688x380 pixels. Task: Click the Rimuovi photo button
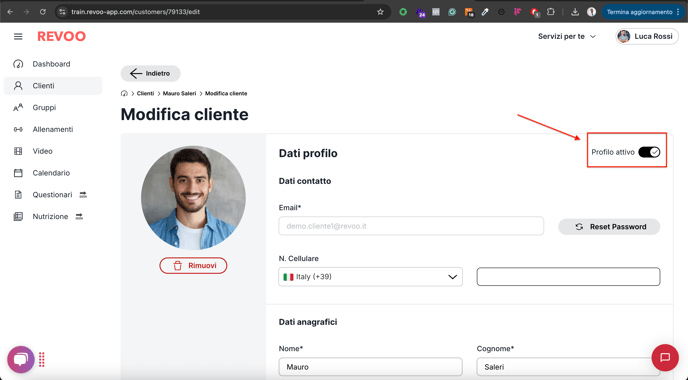click(x=193, y=265)
